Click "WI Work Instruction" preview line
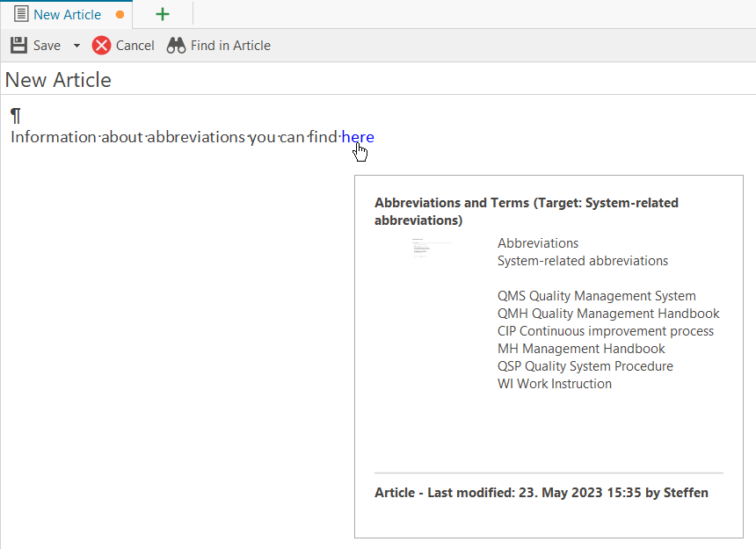This screenshot has height=549, width=756. click(554, 384)
